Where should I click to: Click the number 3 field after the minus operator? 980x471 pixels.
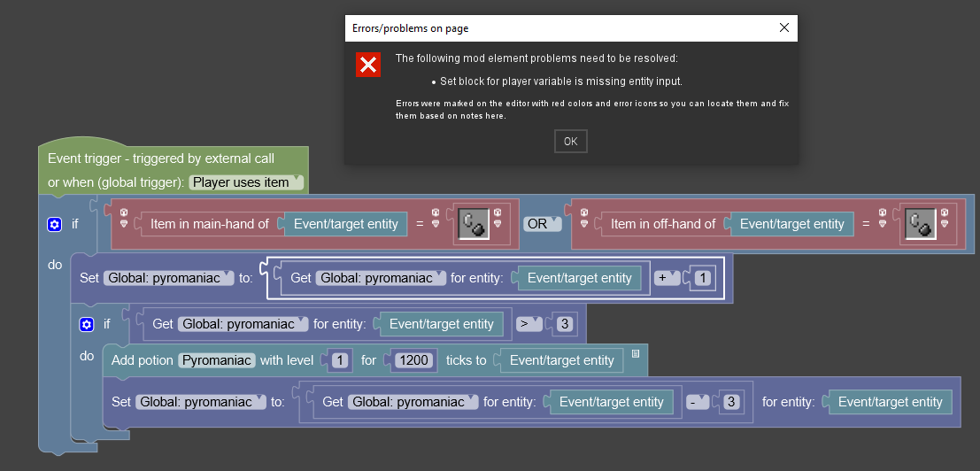pos(730,402)
